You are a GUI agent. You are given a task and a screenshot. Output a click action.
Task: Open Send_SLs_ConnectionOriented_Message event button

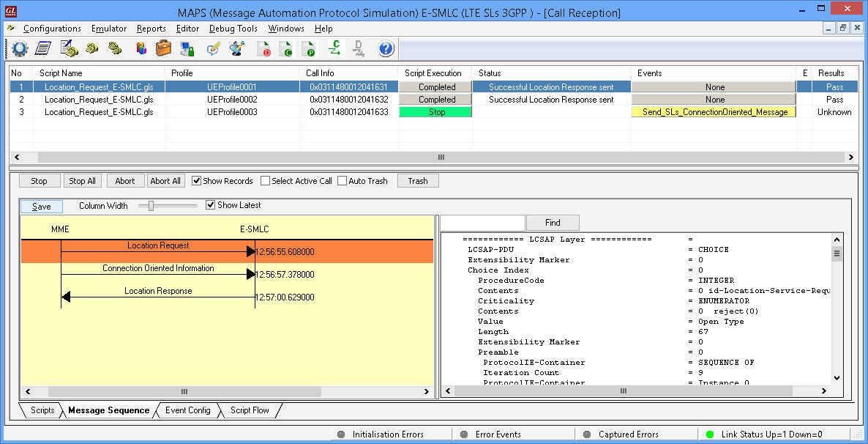click(x=714, y=112)
